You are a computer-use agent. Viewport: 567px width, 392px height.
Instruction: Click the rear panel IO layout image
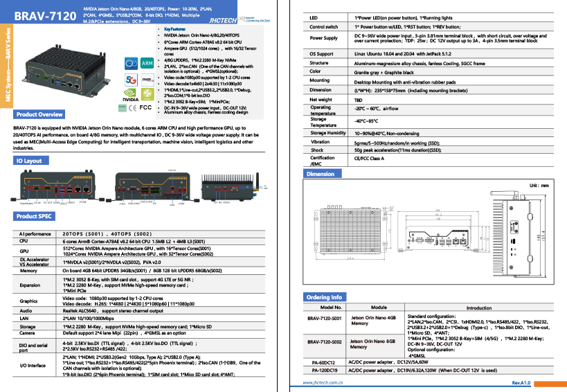[153, 187]
